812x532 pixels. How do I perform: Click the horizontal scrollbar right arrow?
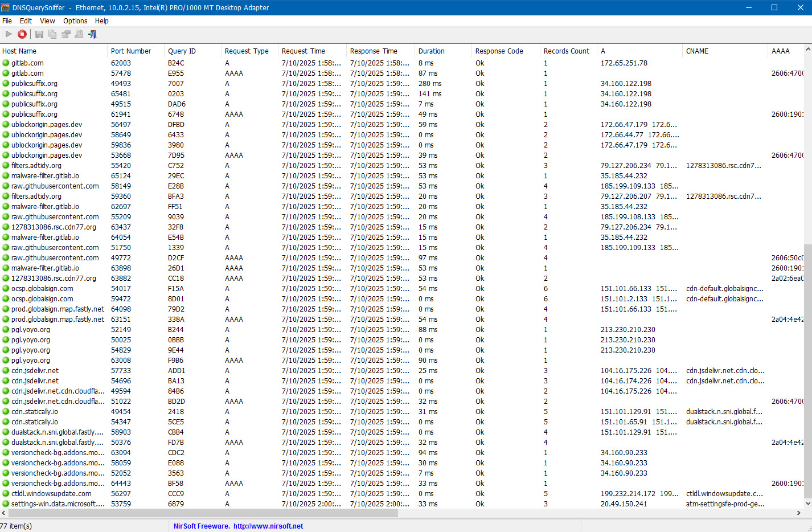[x=798, y=513]
